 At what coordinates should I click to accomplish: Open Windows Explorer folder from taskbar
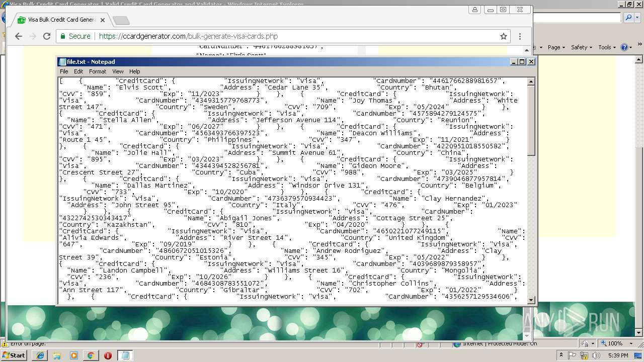pyautogui.click(x=57, y=355)
